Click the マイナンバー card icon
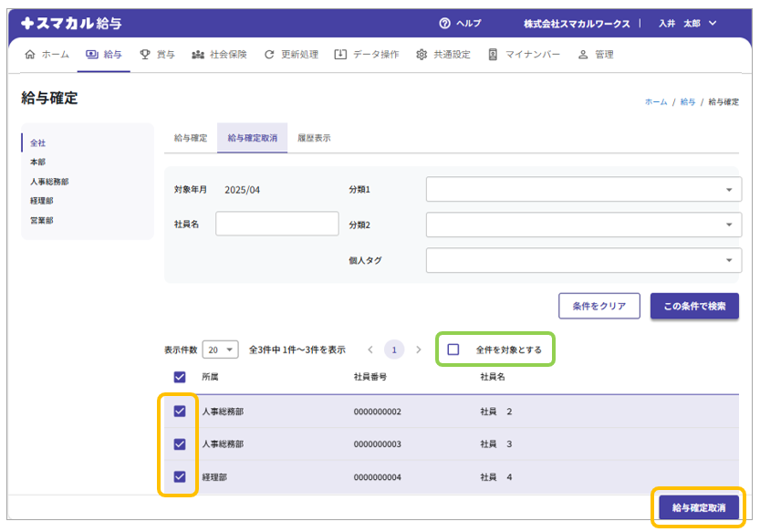 coord(493,55)
